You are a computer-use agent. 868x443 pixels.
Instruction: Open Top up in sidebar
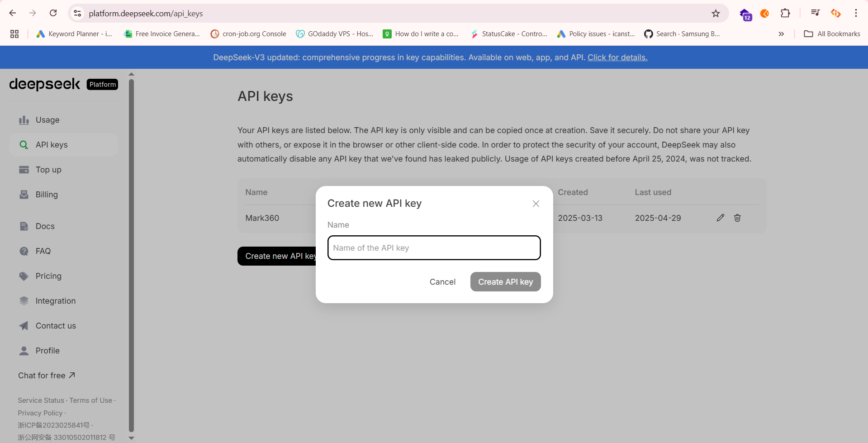pyautogui.click(x=63, y=170)
